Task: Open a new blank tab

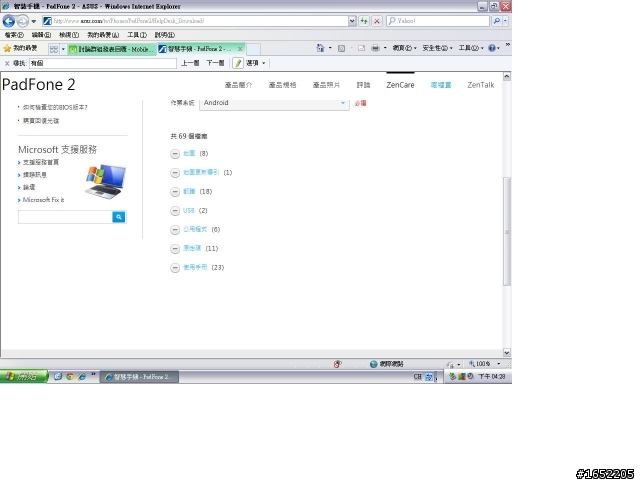Action: (253, 49)
